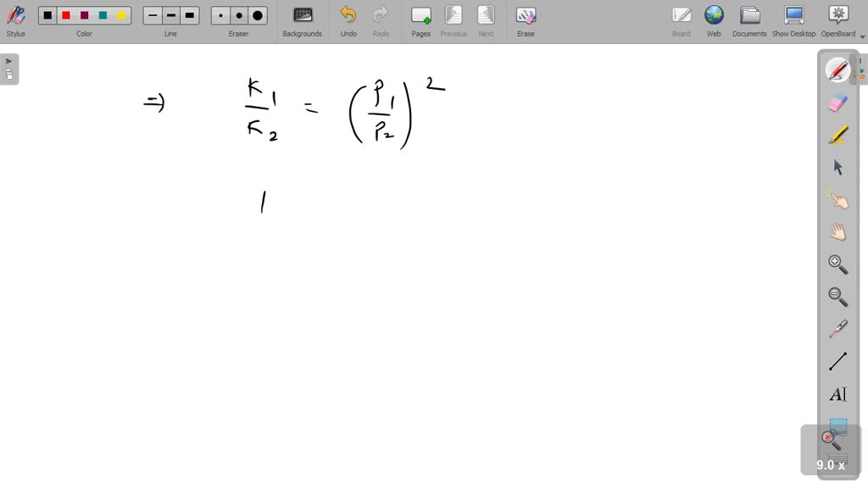Choose the Interact (play) tool

point(837,199)
